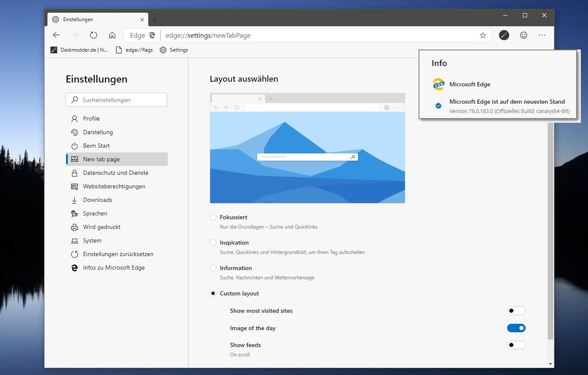Close the Einstellungen tab
The image size is (588, 375).
pyautogui.click(x=142, y=19)
